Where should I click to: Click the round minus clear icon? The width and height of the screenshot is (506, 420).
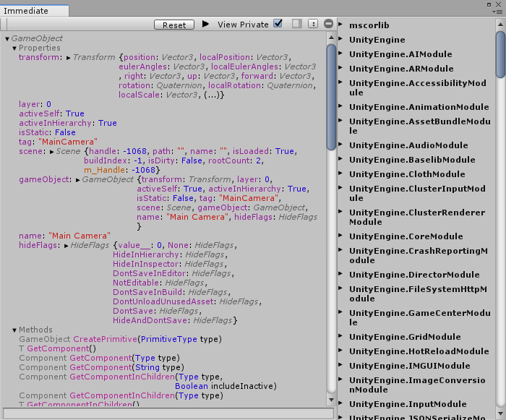pyautogui.click(x=328, y=24)
